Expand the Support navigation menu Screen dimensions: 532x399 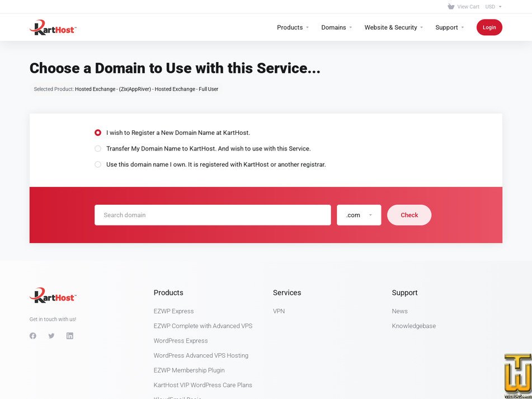[x=450, y=27]
